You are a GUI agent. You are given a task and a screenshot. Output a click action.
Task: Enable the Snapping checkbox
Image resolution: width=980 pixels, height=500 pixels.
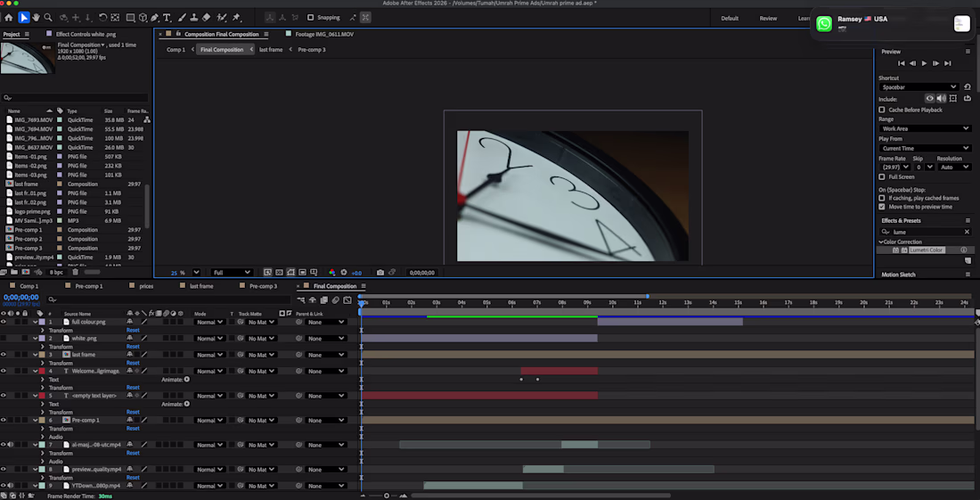310,18
